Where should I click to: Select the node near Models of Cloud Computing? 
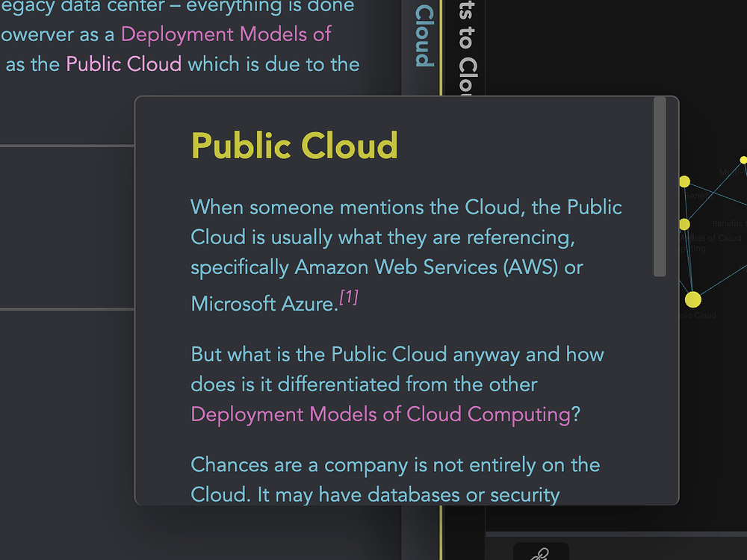(684, 223)
